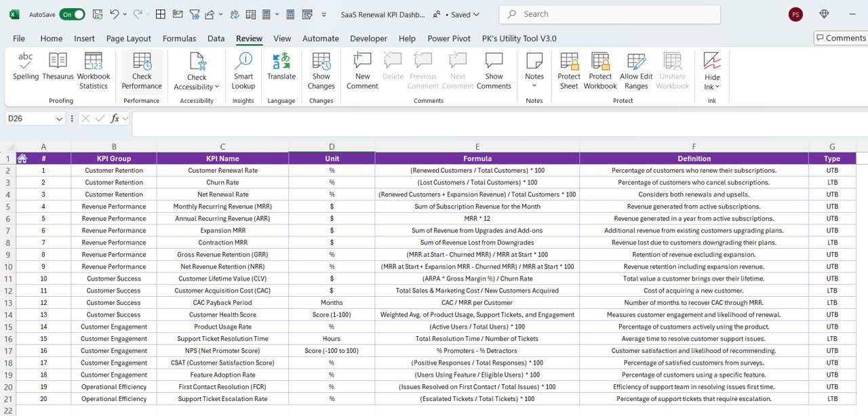Screen dimensions: 868x416
Task: Click 'Support Ticket Escalation Rate' cell
Action: pos(222,398)
